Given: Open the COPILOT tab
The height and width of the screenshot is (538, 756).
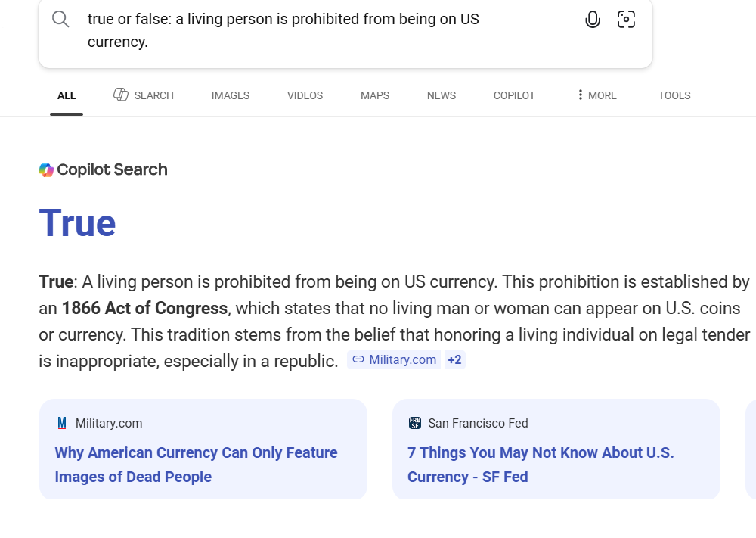Looking at the screenshot, I should point(514,95).
